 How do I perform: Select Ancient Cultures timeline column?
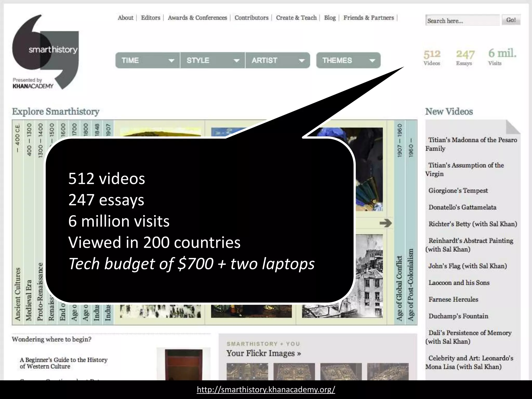tap(17, 223)
